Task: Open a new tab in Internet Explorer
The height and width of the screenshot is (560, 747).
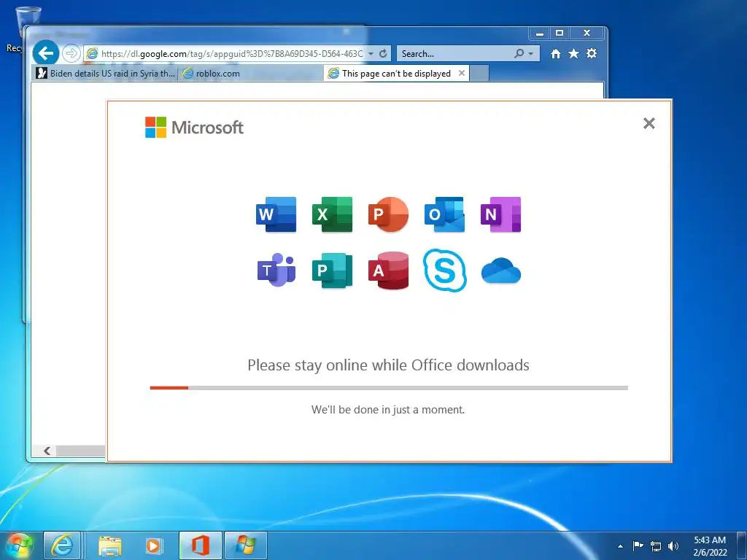Action: coord(480,74)
